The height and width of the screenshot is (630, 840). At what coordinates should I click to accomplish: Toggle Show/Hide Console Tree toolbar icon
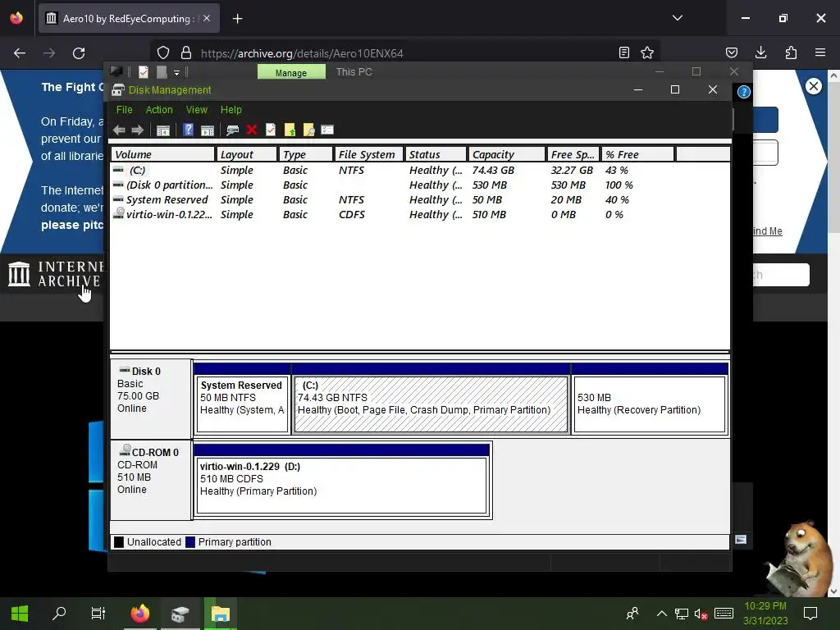coord(163,130)
